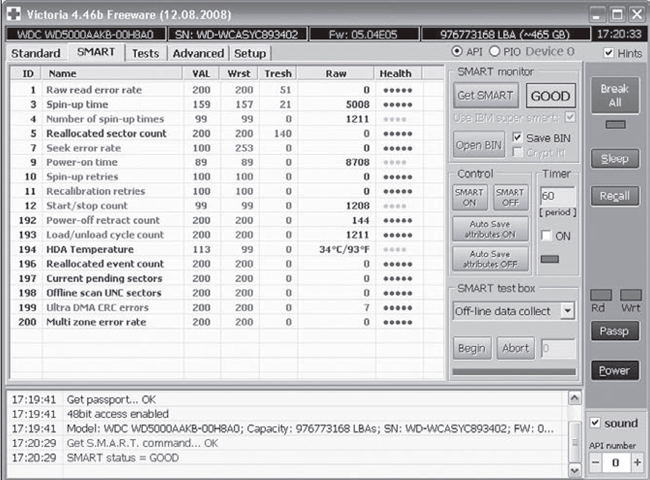Viewport: 650px width, 480px height.
Task: Disable the Save BIN checkbox
Action: (517, 137)
